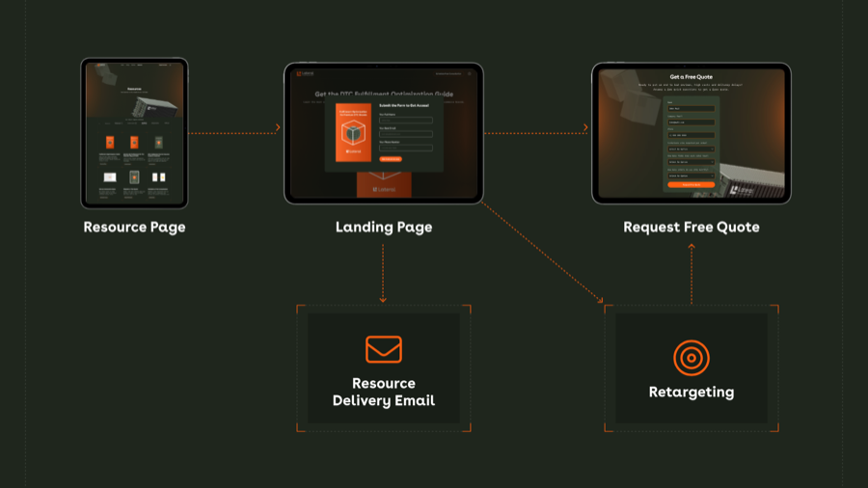Expand the lowest dropdown in the Free Quote form
Image resolution: width=868 pixels, height=488 pixels.
click(x=692, y=176)
